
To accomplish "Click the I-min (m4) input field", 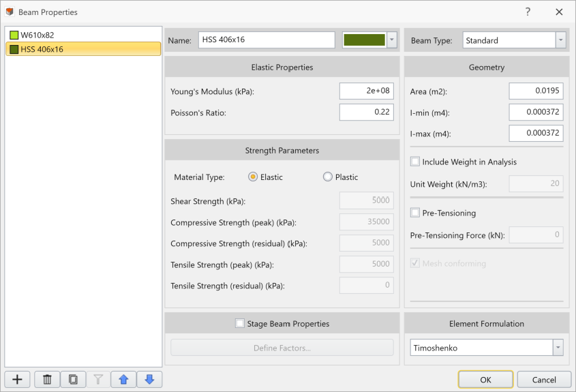I will [536, 112].
